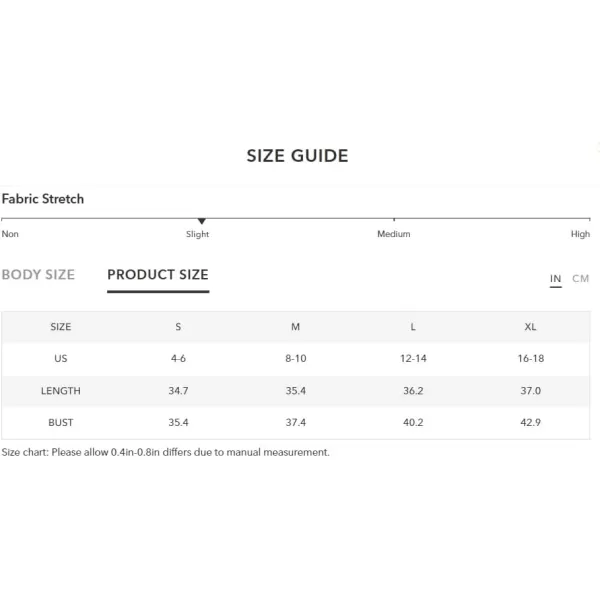600x600 pixels.
Task: Click the L size column header
Action: tap(413, 327)
